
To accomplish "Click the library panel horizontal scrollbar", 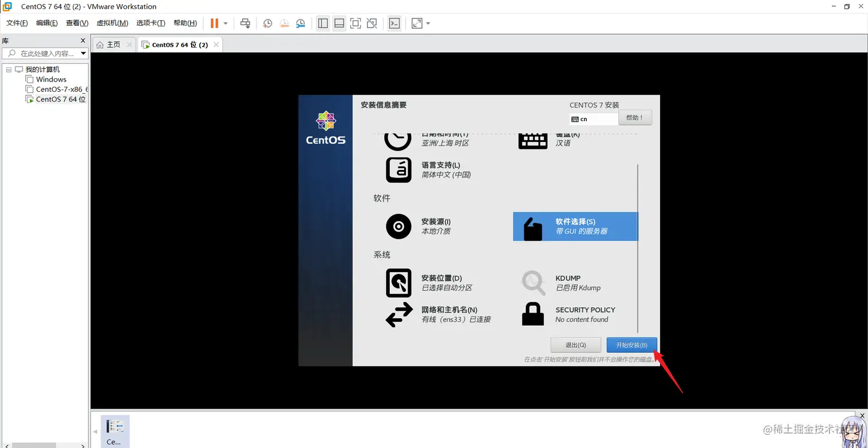I will 34,445.
